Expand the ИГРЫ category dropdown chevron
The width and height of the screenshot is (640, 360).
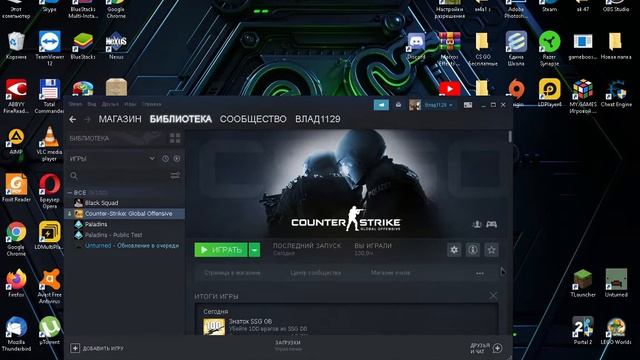tap(152, 158)
